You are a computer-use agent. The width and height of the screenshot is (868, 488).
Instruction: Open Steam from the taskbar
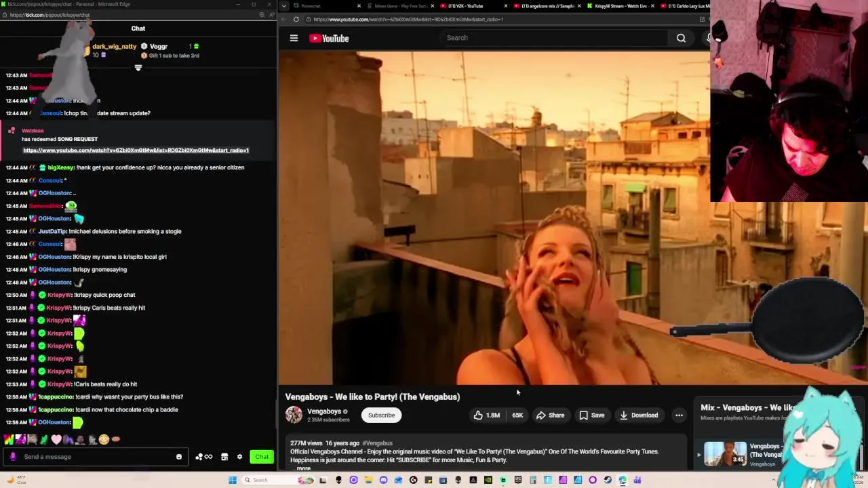click(608, 480)
